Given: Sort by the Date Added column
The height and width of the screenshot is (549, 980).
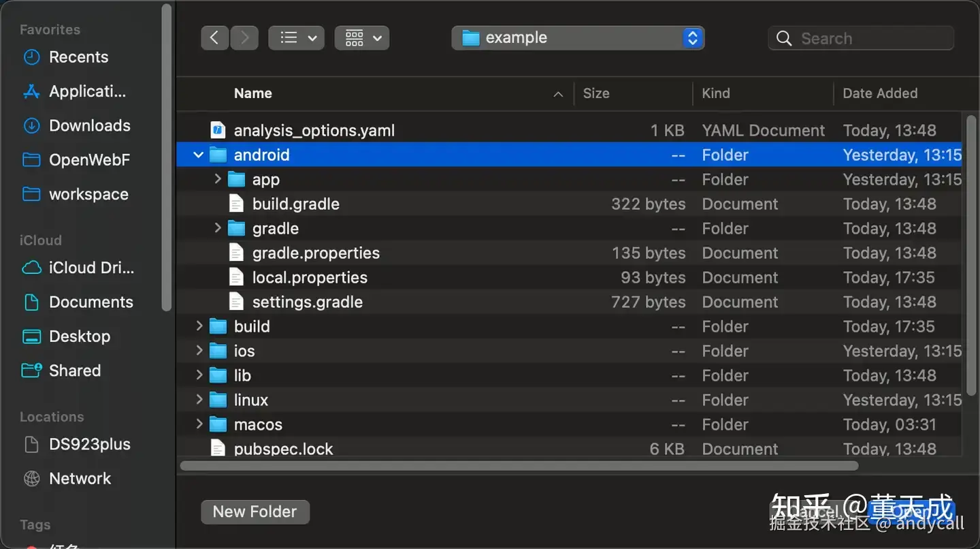Looking at the screenshot, I should tap(880, 93).
